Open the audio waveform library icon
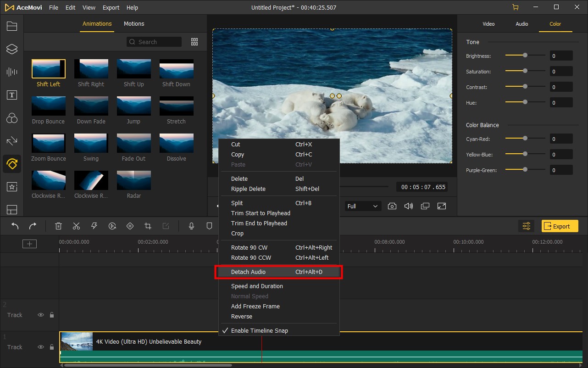 (11, 72)
